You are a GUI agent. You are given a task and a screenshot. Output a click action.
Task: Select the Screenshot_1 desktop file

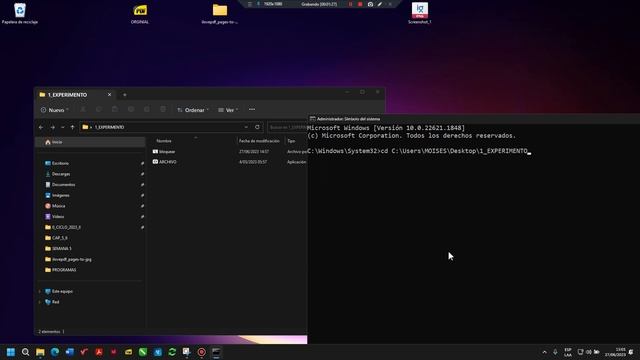(x=420, y=13)
